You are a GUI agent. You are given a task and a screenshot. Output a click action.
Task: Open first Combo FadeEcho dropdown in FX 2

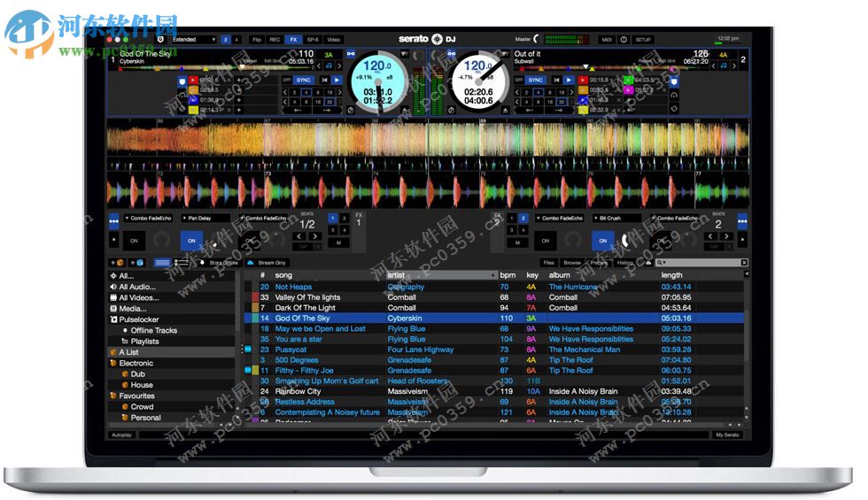click(x=560, y=219)
